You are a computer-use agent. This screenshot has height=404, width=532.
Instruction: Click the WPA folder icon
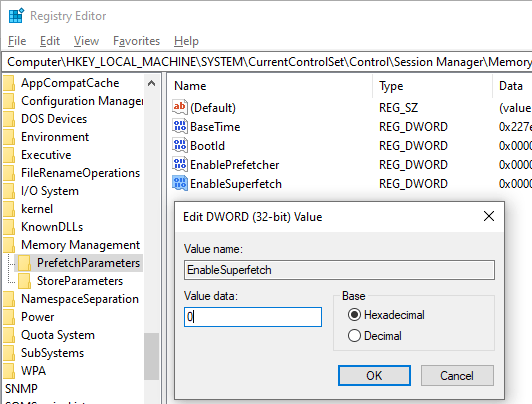[9, 371]
